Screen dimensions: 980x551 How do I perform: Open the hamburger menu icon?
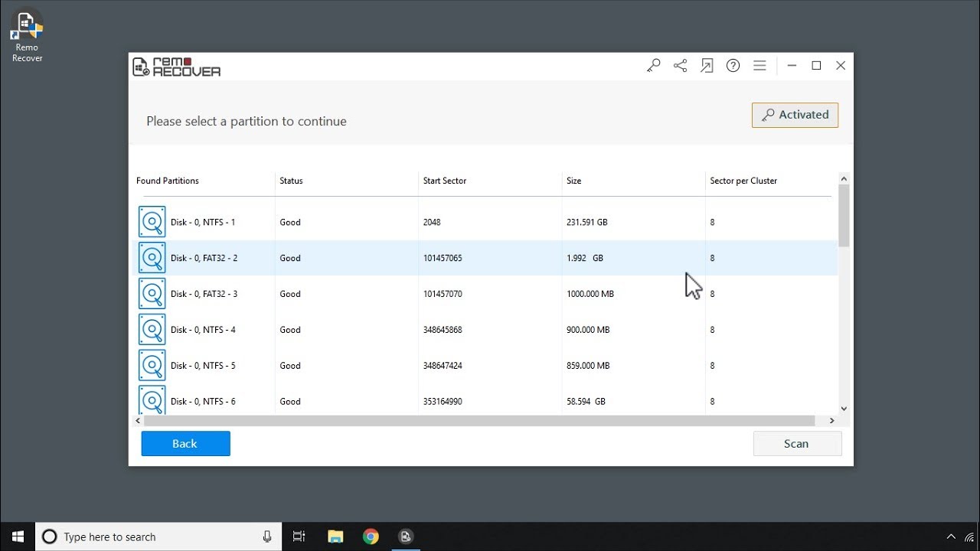click(x=759, y=66)
